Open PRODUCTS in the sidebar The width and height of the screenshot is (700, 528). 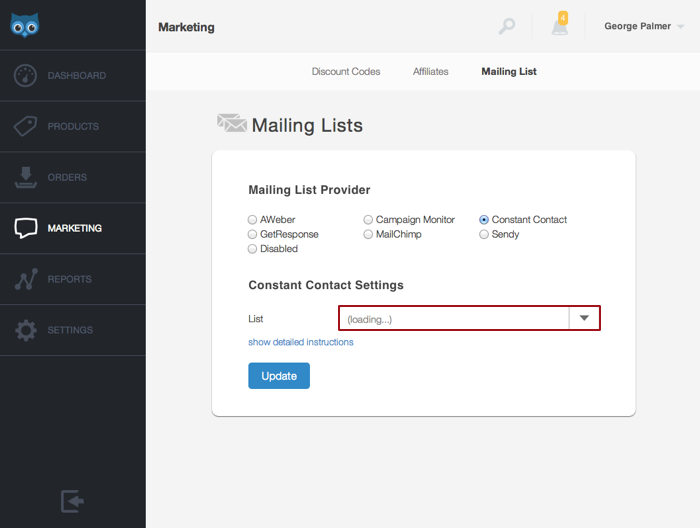click(73, 126)
